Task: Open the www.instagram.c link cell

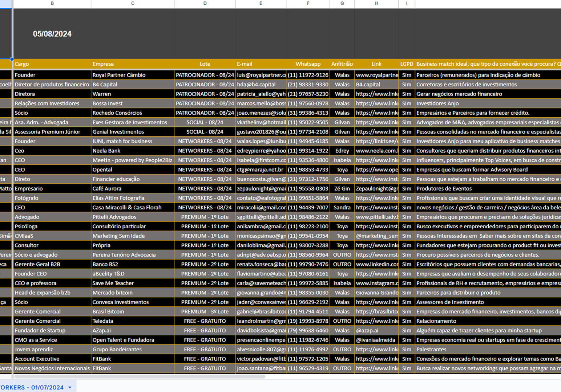Action: (x=376, y=283)
